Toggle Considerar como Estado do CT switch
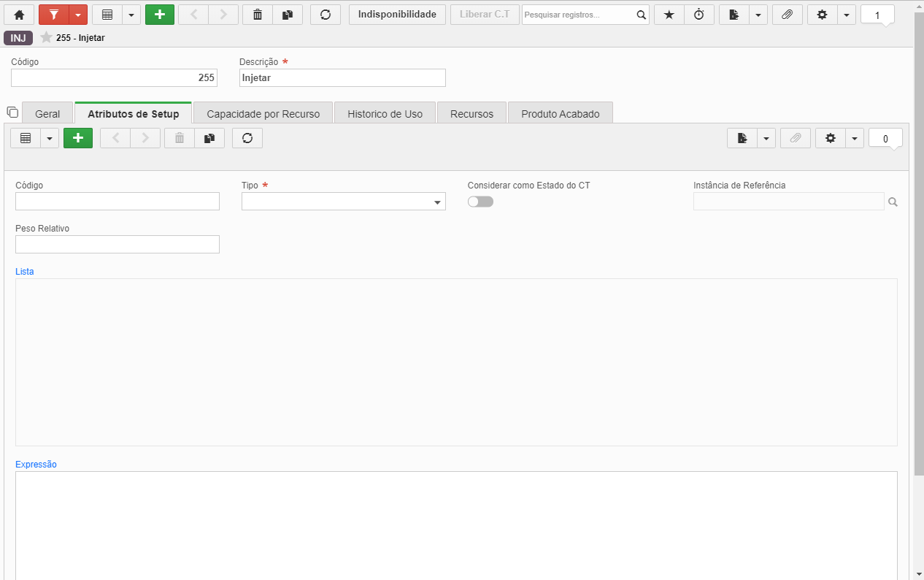The width and height of the screenshot is (924, 580). pyautogui.click(x=480, y=202)
